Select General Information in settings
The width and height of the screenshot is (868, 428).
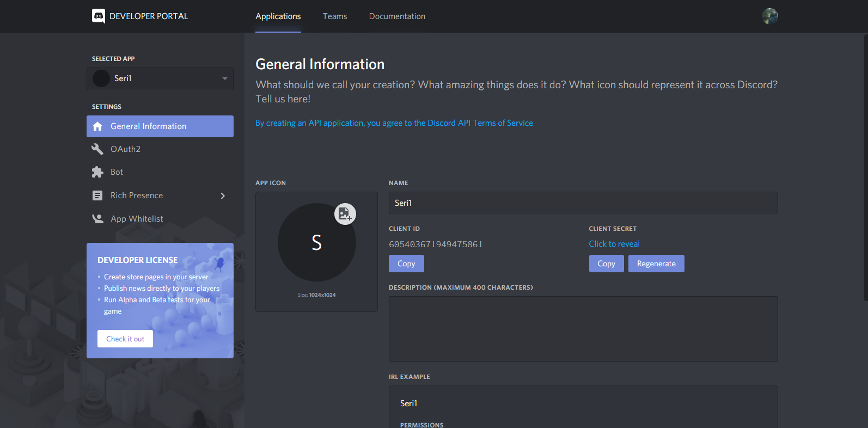coord(160,126)
